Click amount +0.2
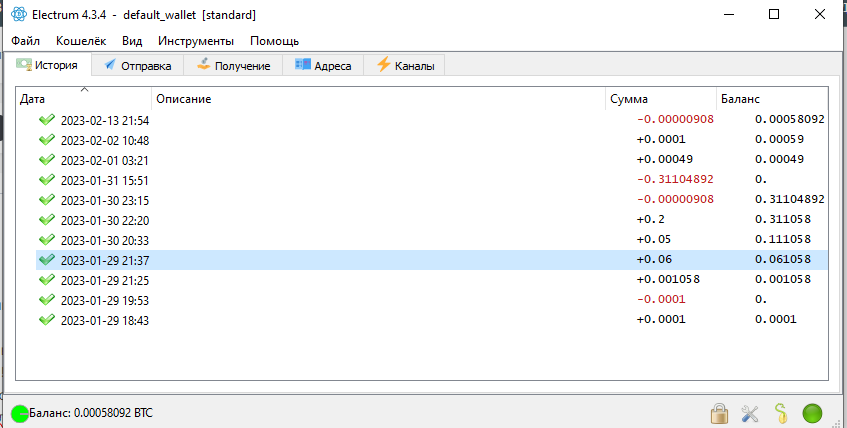Image resolution: width=847 pixels, height=428 pixels. [x=651, y=219]
